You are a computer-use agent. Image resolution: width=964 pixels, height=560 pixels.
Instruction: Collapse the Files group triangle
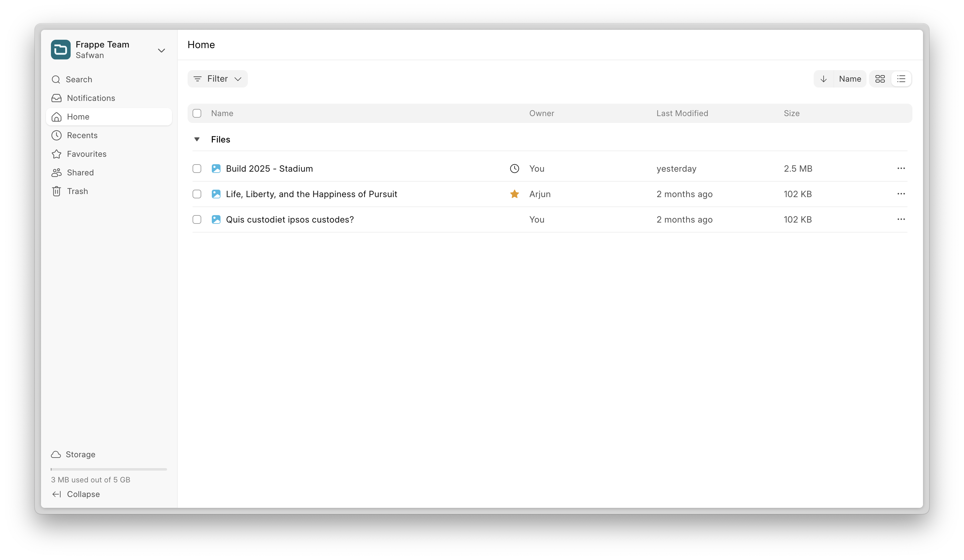(197, 139)
